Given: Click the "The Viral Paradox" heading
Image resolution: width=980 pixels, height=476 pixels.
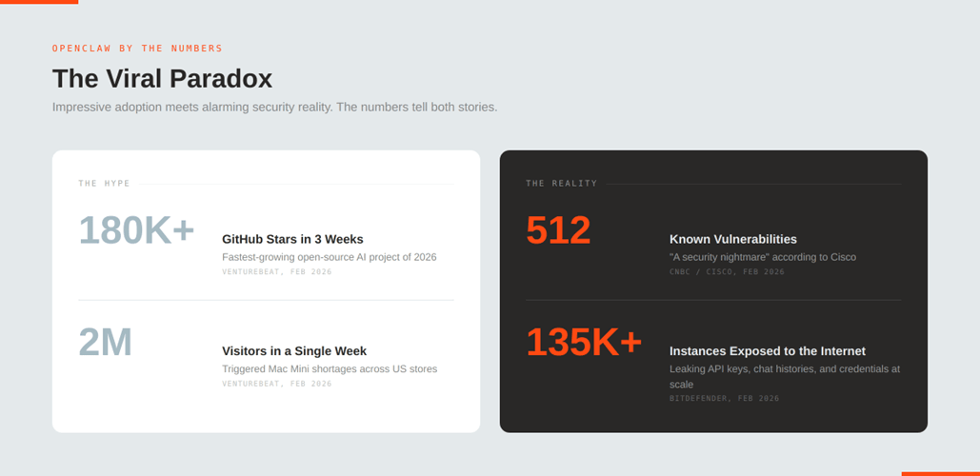Looking at the screenshot, I should (162, 78).
